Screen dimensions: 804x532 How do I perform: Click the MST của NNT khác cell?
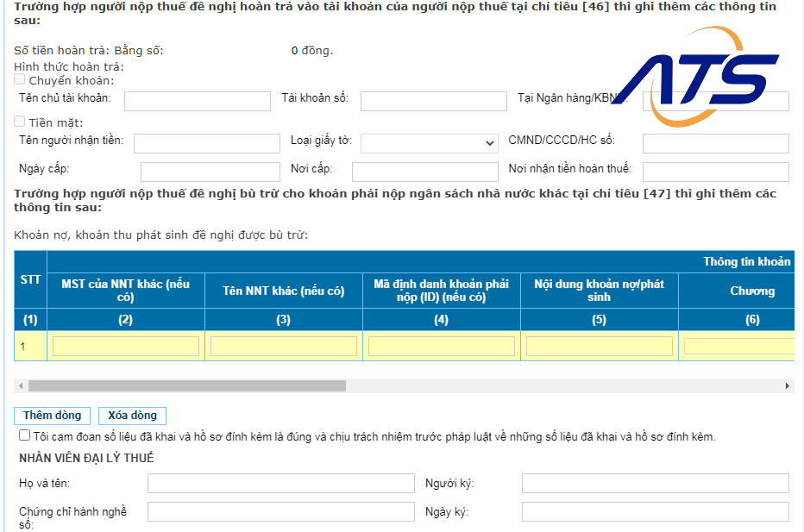click(x=126, y=346)
